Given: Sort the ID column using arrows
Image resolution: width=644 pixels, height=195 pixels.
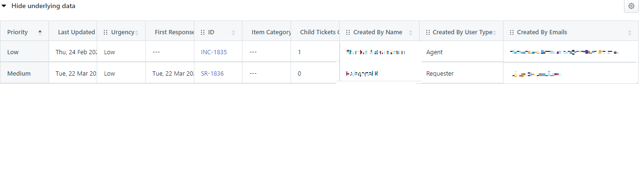Looking at the screenshot, I should (233, 33).
